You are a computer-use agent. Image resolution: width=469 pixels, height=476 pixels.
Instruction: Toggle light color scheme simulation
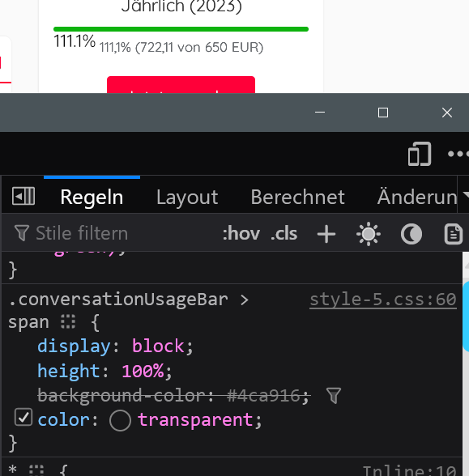tap(368, 234)
